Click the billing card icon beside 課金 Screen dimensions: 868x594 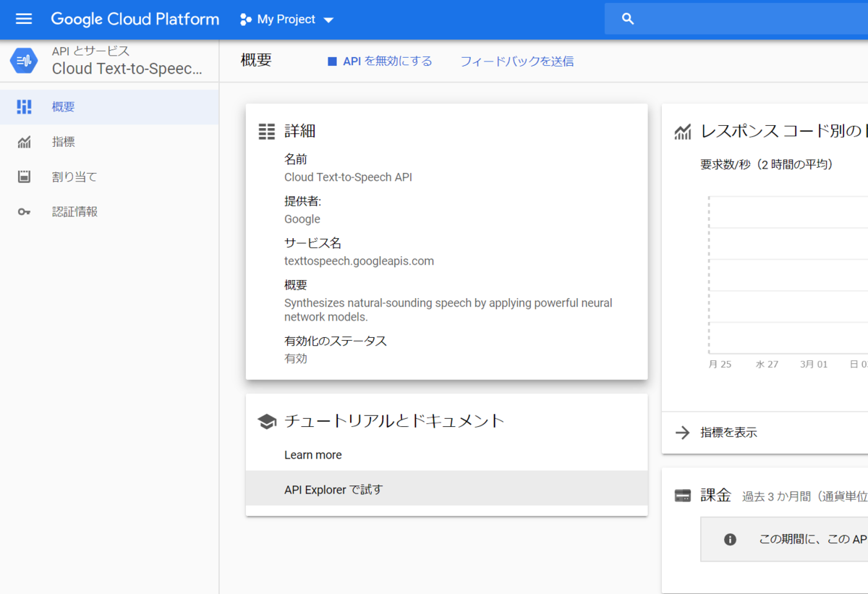682,495
